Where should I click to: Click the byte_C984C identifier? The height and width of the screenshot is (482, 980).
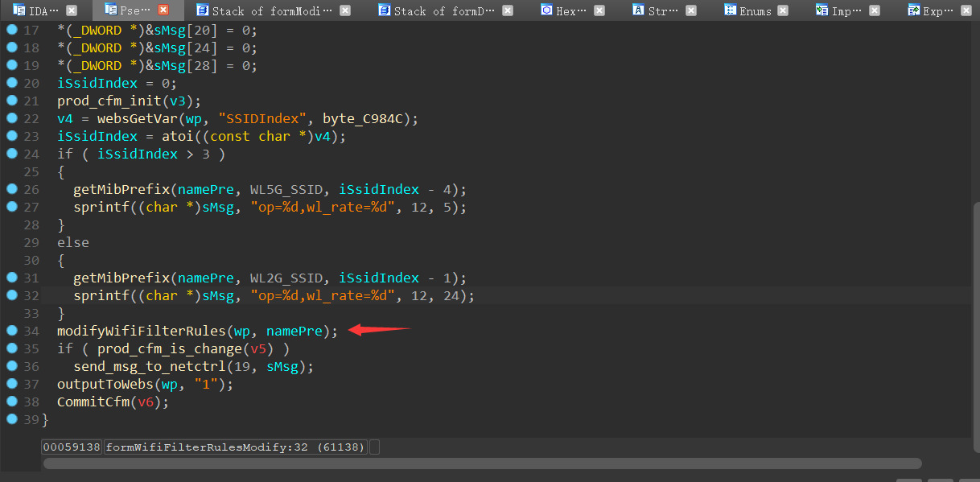pos(363,118)
